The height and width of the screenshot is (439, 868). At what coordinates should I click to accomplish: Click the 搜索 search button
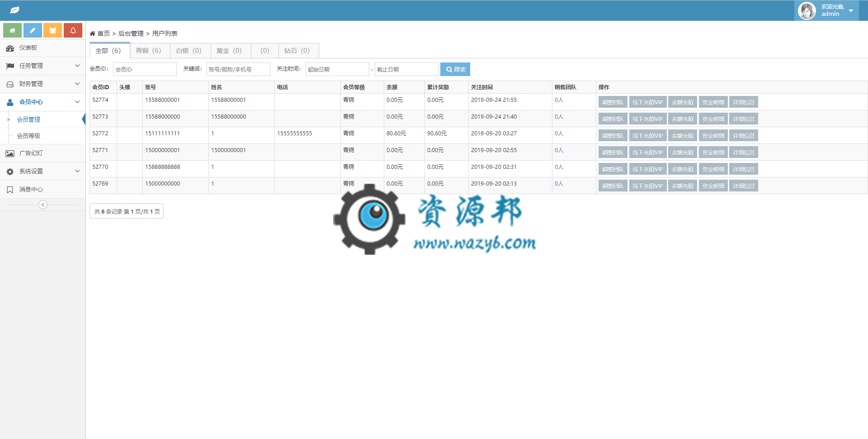455,69
